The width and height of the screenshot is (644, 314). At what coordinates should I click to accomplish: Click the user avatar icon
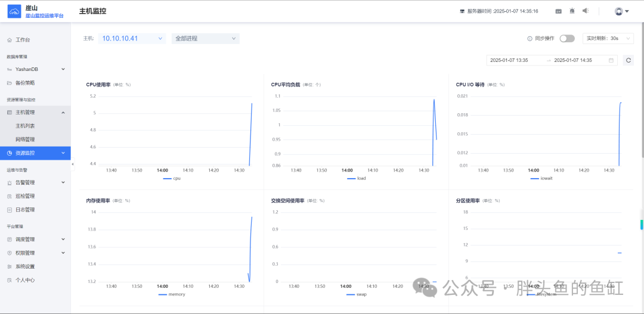tap(618, 11)
